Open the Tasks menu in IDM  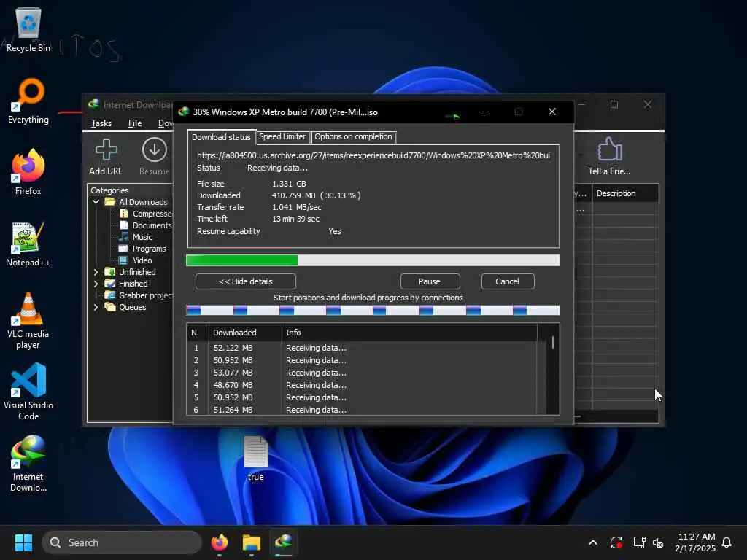click(101, 123)
